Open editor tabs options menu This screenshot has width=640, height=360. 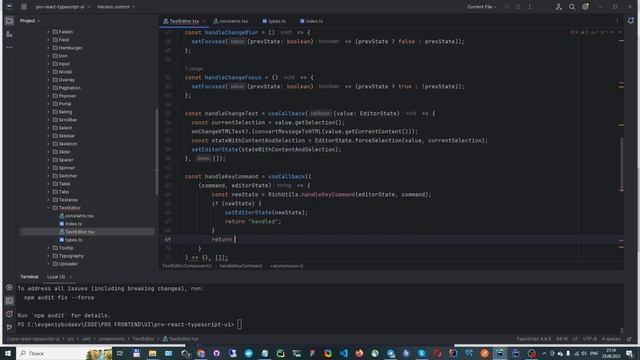tap(617, 21)
